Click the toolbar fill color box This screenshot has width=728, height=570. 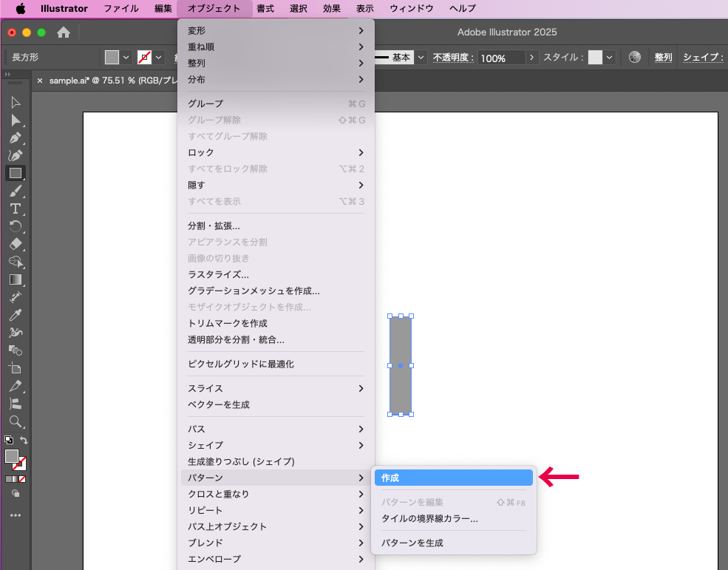(x=12, y=456)
